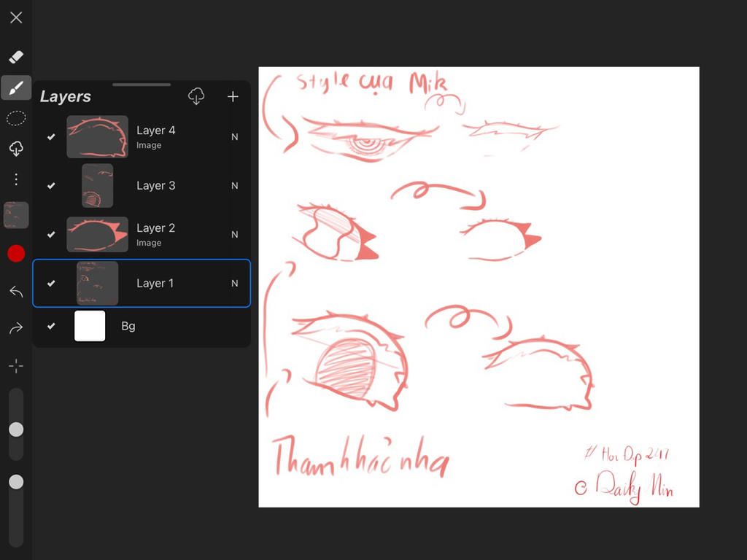Click the 'Layer 4' name text
This screenshot has width=747, height=560.
point(156,131)
